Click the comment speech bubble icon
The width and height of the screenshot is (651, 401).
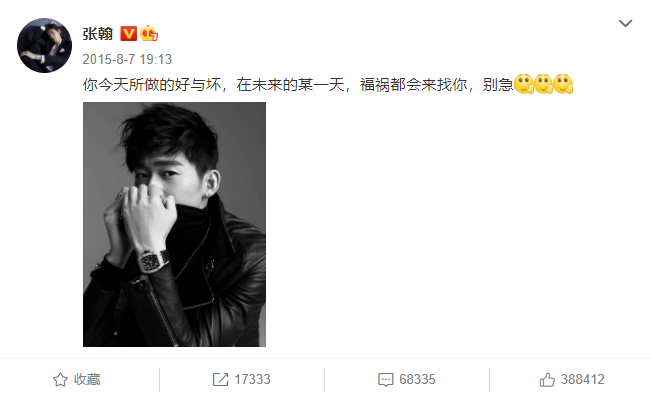click(x=385, y=379)
